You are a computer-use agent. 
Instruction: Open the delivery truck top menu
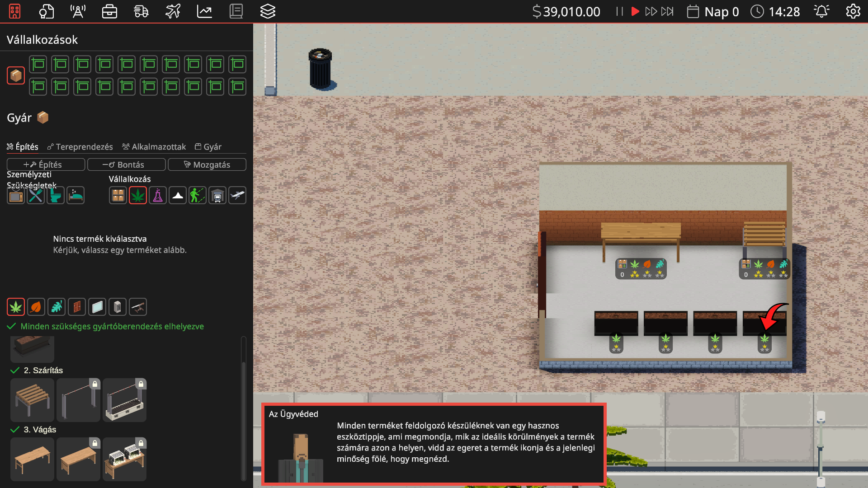tap(141, 11)
